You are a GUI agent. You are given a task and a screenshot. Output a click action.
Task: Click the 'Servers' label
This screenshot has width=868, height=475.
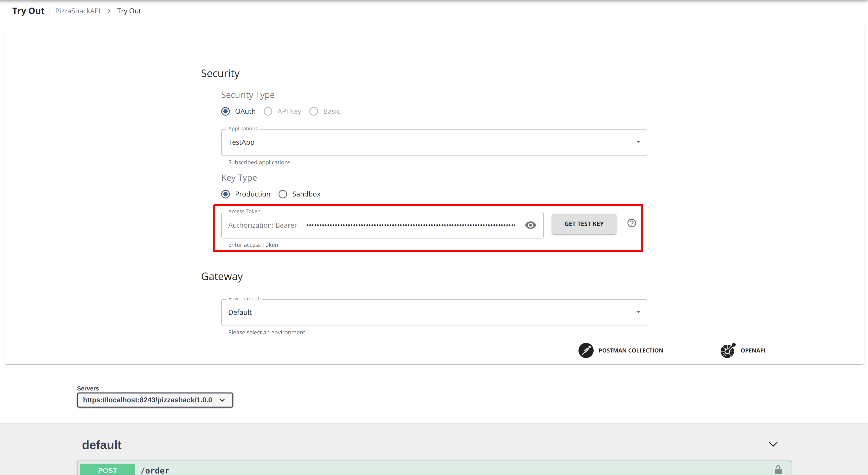88,388
